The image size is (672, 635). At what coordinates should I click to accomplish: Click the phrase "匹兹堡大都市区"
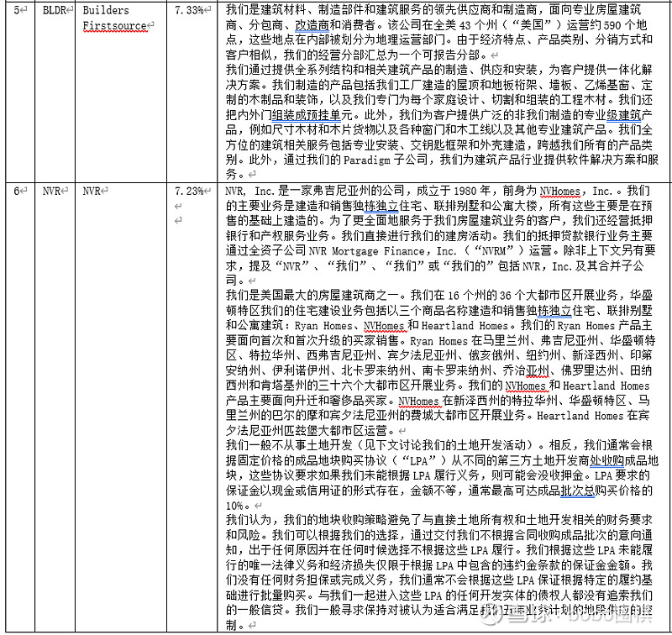pos(324,431)
